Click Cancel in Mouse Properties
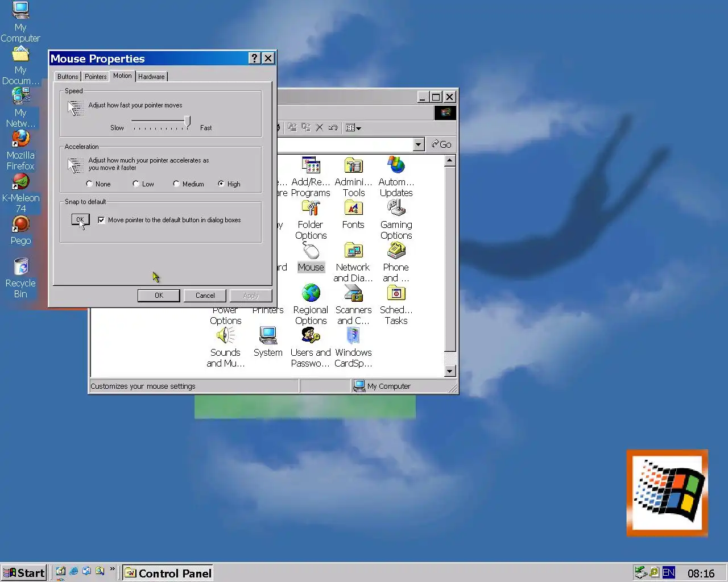 tap(205, 296)
